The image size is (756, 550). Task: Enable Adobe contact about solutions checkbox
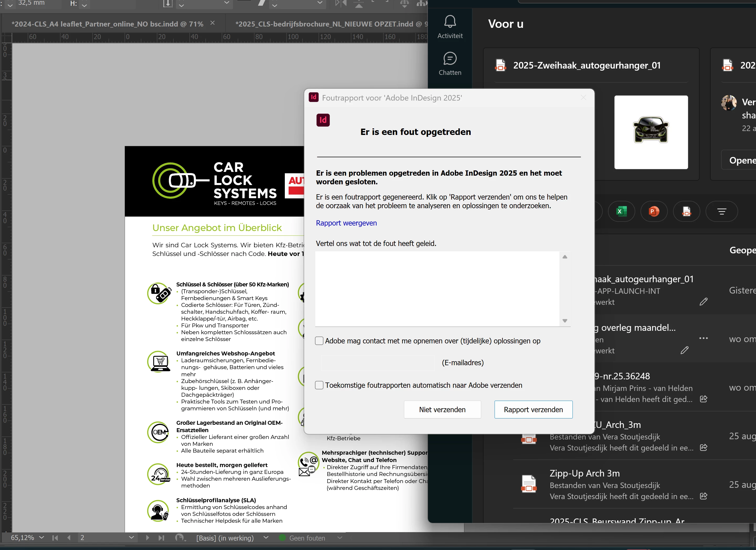click(319, 341)
